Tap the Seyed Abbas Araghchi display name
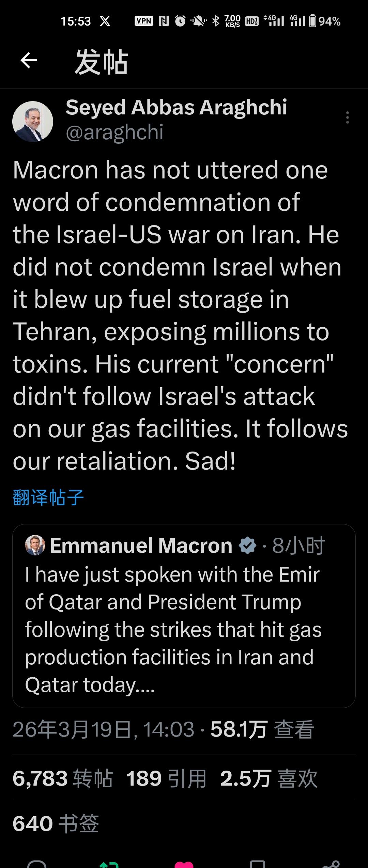The image size is (368, 868). tap(176, 107)
